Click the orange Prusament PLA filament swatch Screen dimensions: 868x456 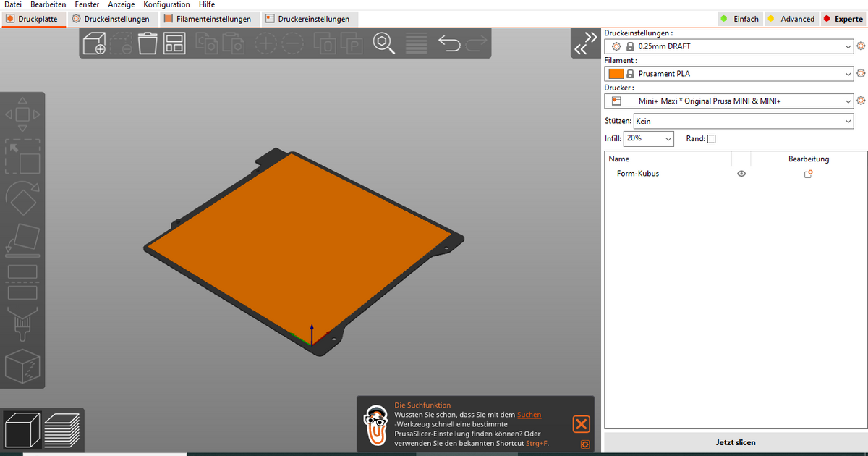(x=616, y=73)
